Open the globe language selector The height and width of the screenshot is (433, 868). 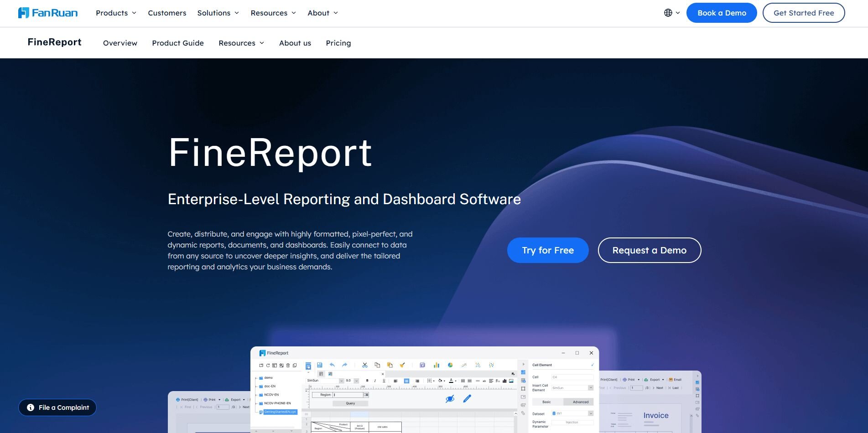[x=671, y=13]
